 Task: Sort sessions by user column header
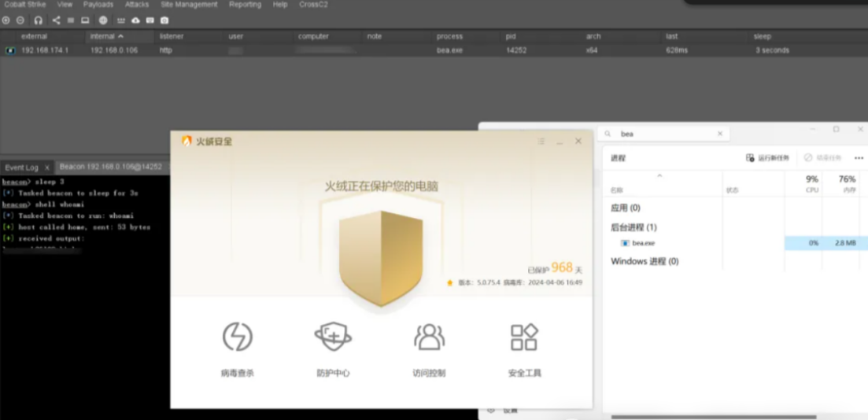(236, 36)
